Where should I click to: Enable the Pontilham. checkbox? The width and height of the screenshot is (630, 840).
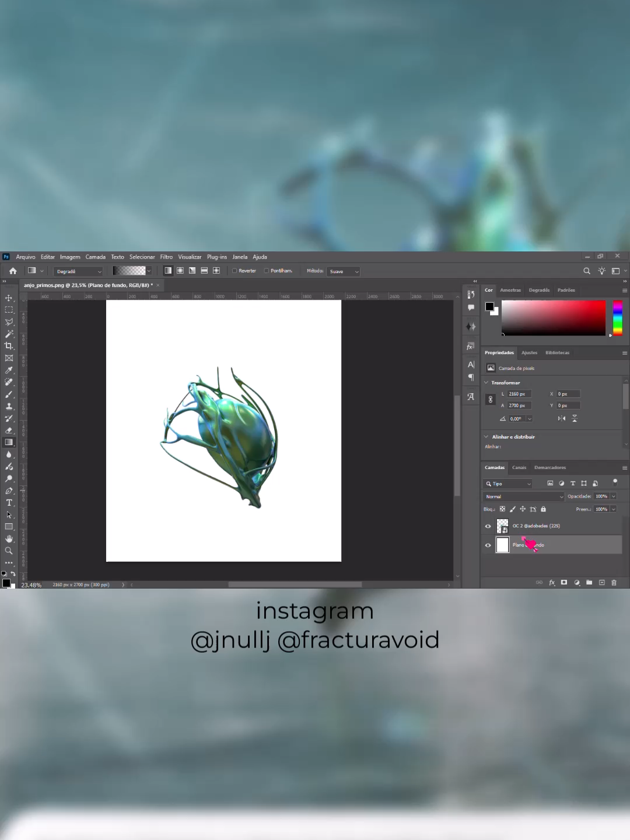coord(267,271)
